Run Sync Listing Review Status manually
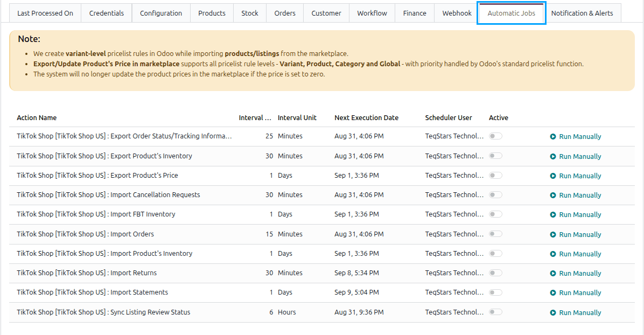The image size is (644, 335). tap(576, 312)
